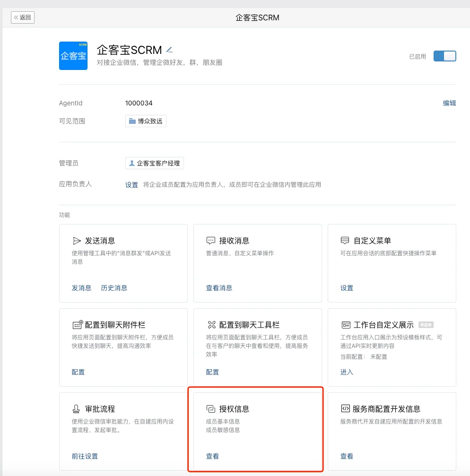The height and width of the screenshot is (476, 470).
Task: Click the code icon of 服务商配置开发信息
Action: (346, 408)
